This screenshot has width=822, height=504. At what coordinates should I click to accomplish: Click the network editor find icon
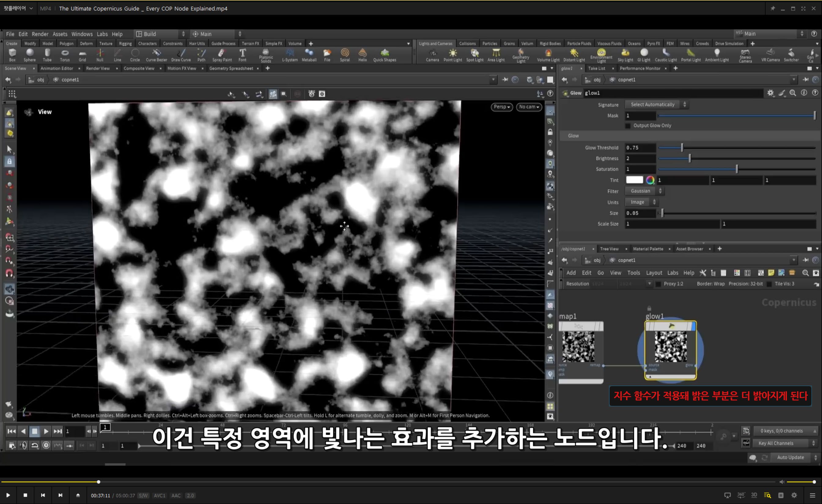pos(805,273)
